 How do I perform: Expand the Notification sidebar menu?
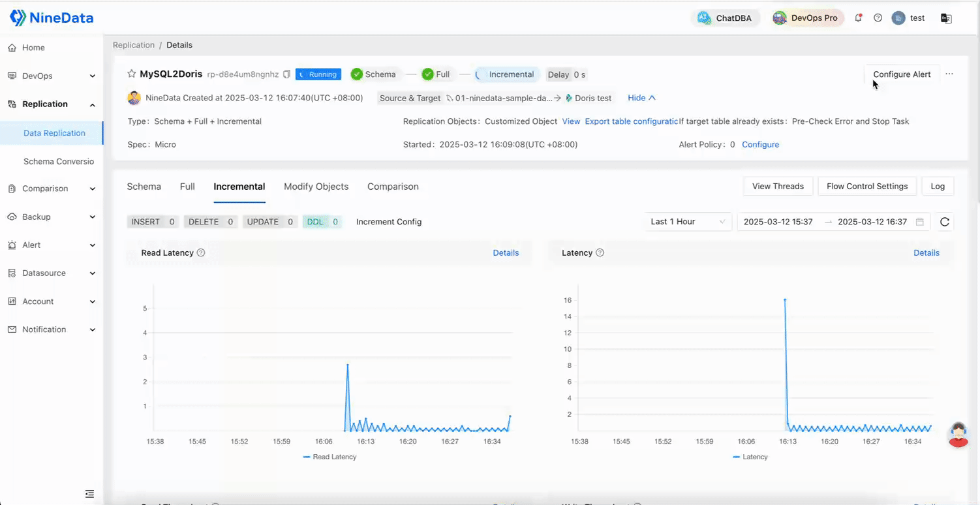52,329
